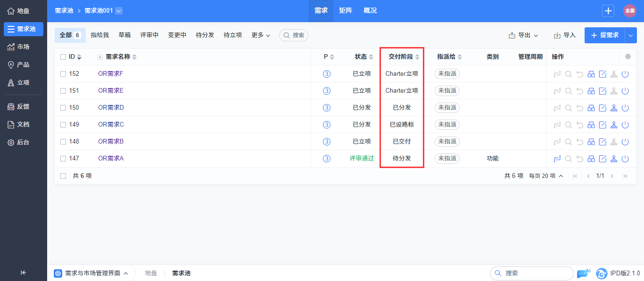The image size is (644, 281).
Task: Collapse the left sidebar with the arrow icon
Action: coord(24,272)
